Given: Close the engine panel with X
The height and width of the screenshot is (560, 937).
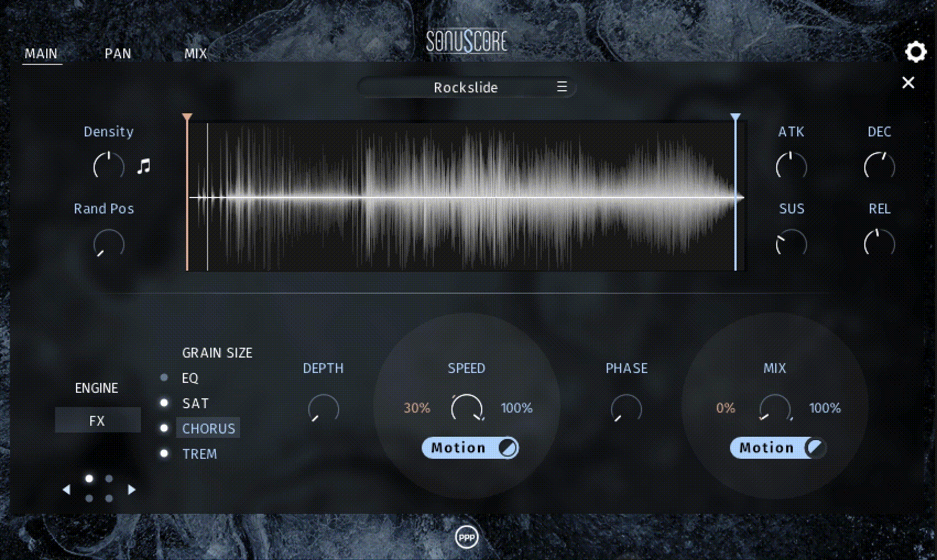Looking at the screenshot, I should pyautogui.click(x=908, y=83).
